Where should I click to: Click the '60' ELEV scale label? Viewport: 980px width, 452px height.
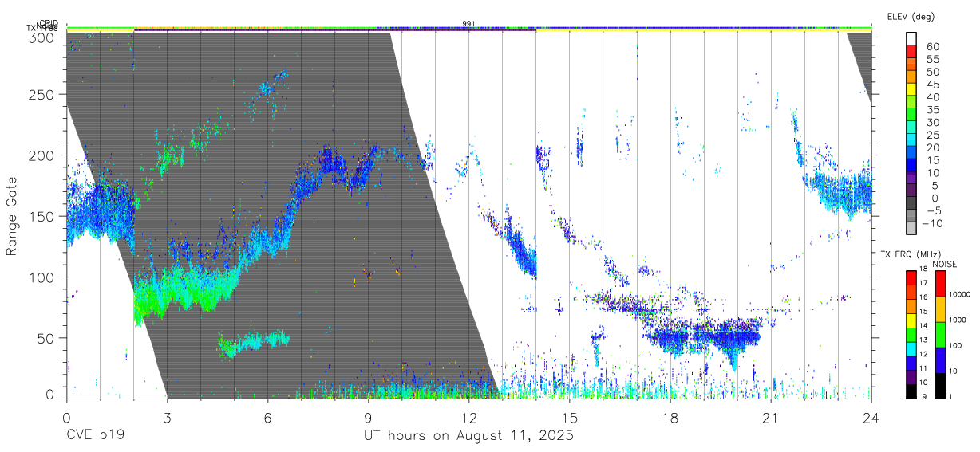[932, 46]
